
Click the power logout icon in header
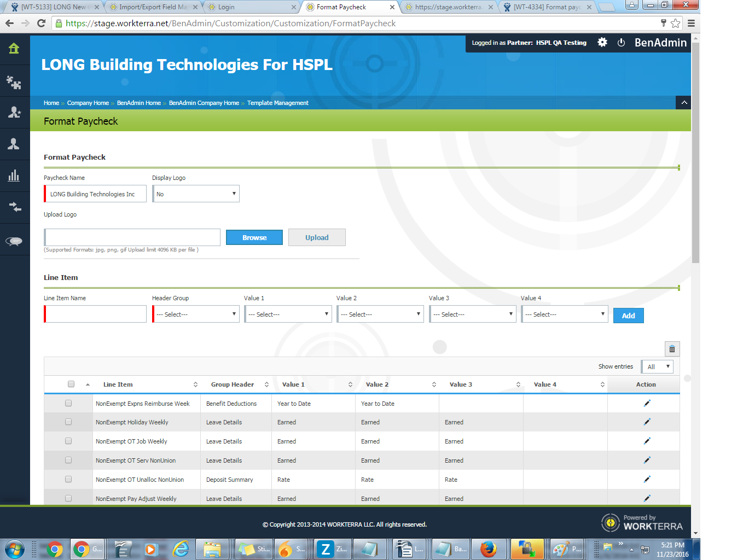[x=622, y=43]
